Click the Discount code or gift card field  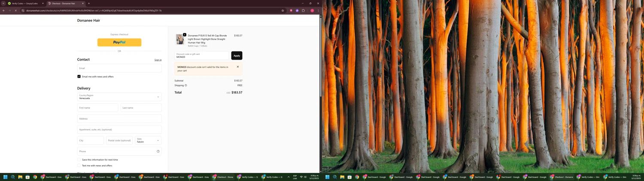[202, 55]
